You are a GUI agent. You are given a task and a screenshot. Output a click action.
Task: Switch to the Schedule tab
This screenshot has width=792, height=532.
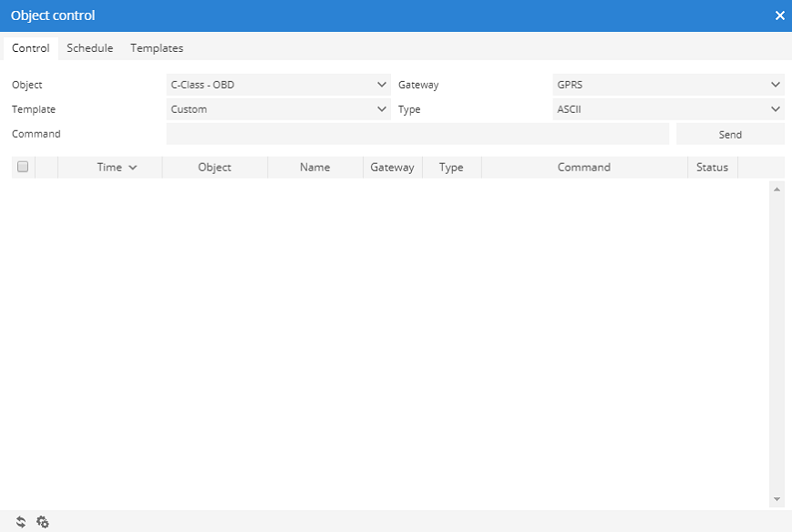[x=89, y=48]
